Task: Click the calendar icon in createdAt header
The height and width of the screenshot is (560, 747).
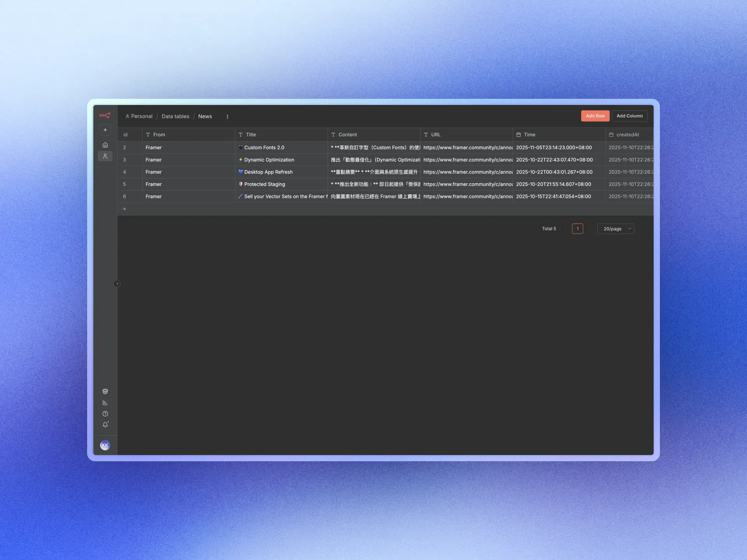Action: click(611, 135)
